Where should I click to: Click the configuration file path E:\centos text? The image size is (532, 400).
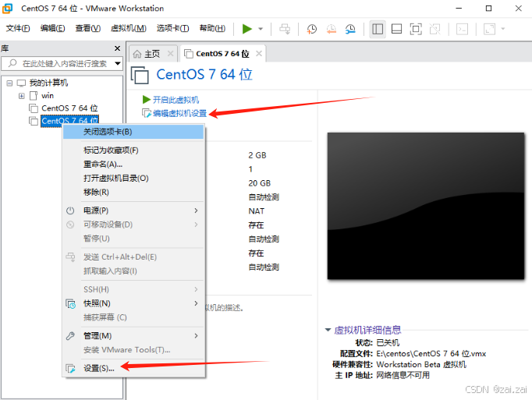(x=431, y=353)
